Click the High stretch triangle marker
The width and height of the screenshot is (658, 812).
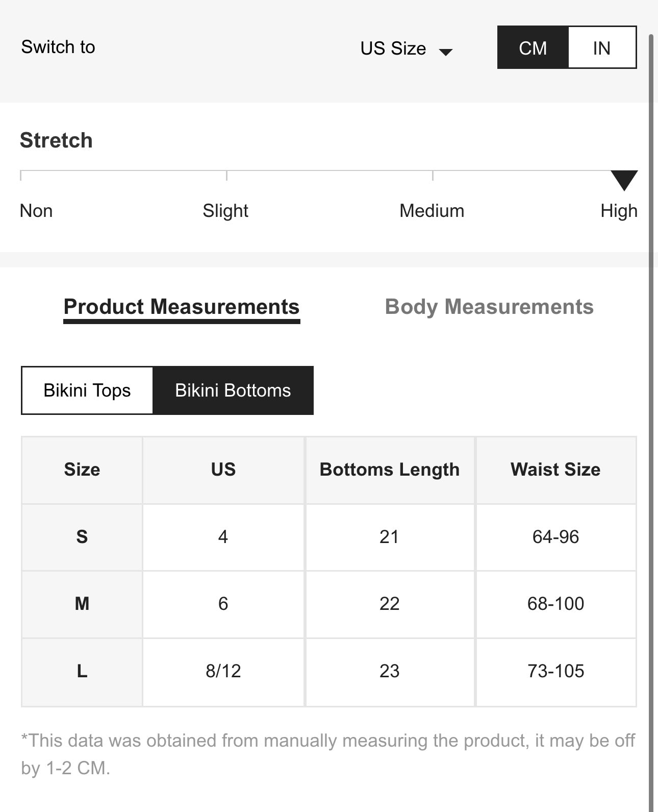point(624,179)
